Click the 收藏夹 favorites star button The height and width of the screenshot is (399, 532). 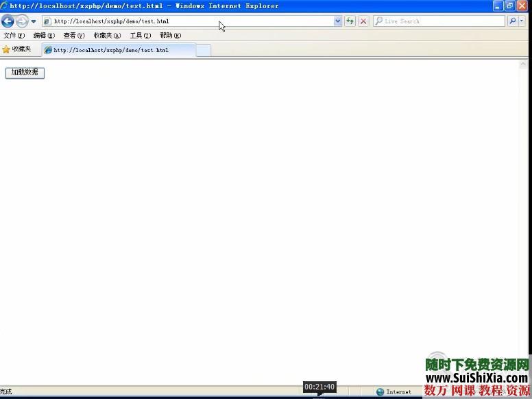pos(16,49)
